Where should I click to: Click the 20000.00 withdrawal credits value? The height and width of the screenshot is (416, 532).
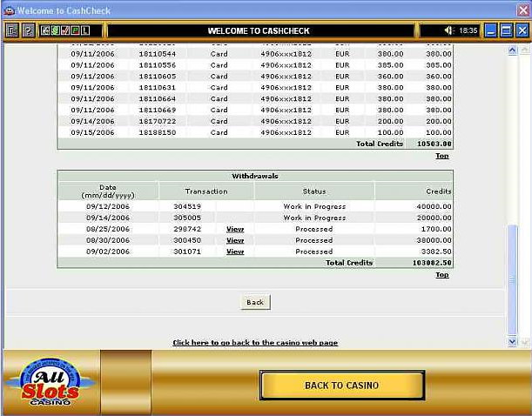[434, 218]
